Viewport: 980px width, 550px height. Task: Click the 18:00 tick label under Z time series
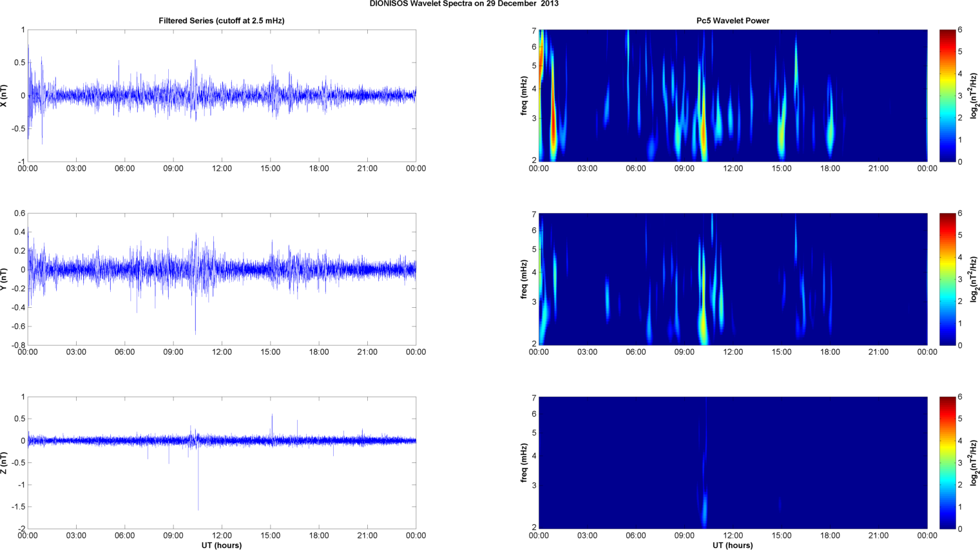pyautogui.click(x=319, y=536)
